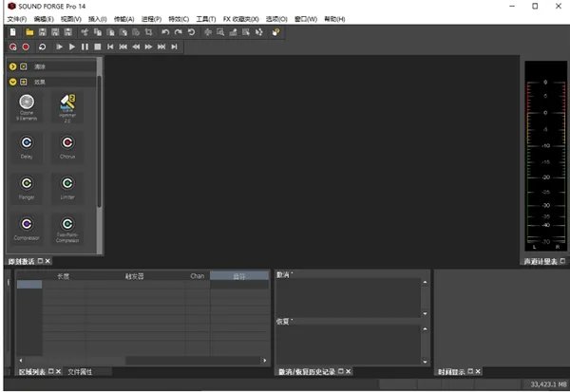The height and width of the screenshot is (392, 570).
Task: Toggle Loop playback icon
Action: pos(42,47)
